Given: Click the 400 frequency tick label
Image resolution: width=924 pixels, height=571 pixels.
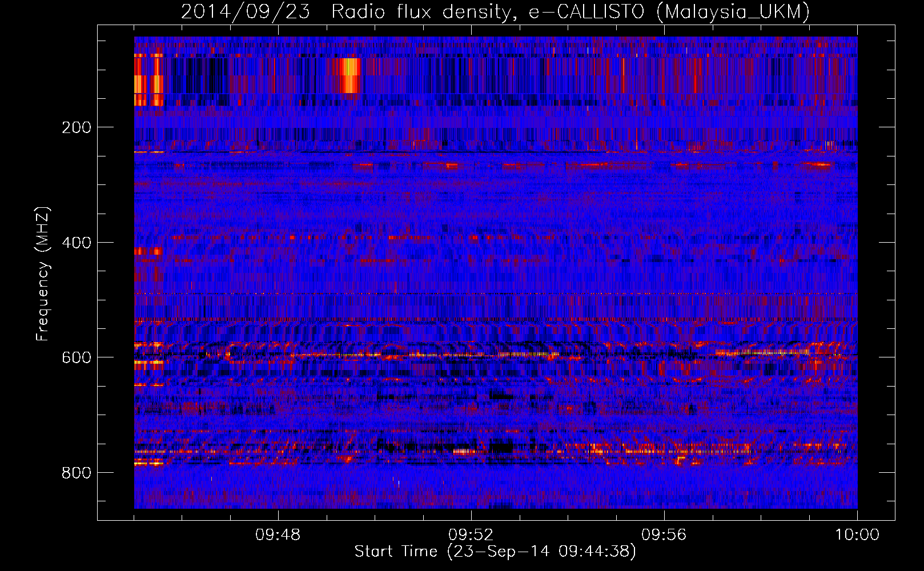Looking at the screenshot, I should coord(77,243).
